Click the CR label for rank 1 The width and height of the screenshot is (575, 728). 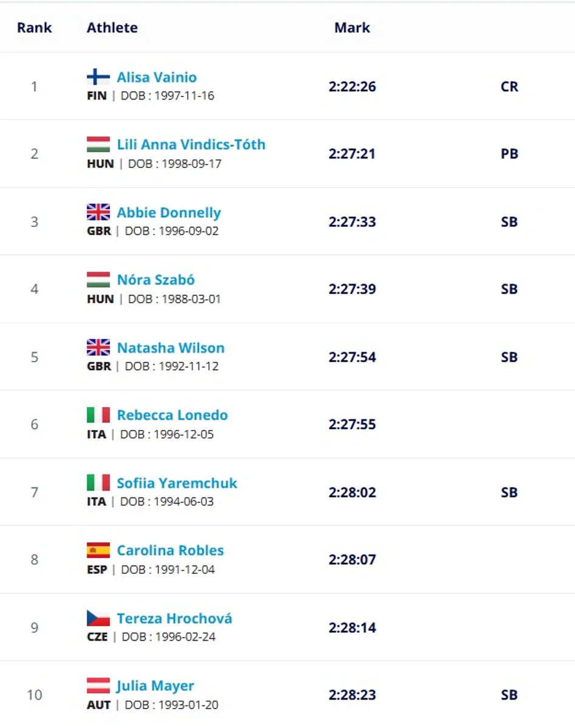tap(509, 87)
